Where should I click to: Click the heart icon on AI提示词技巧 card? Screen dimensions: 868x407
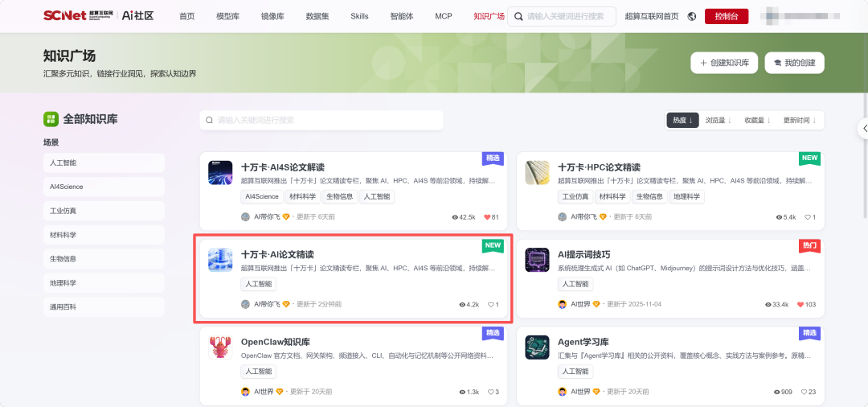(800, 305)
